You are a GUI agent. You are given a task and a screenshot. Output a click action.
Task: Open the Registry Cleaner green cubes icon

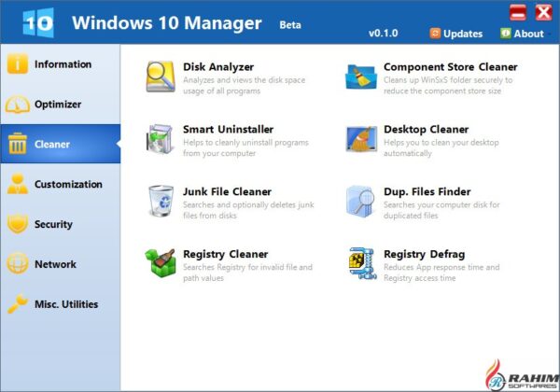[x=160, y=263]
